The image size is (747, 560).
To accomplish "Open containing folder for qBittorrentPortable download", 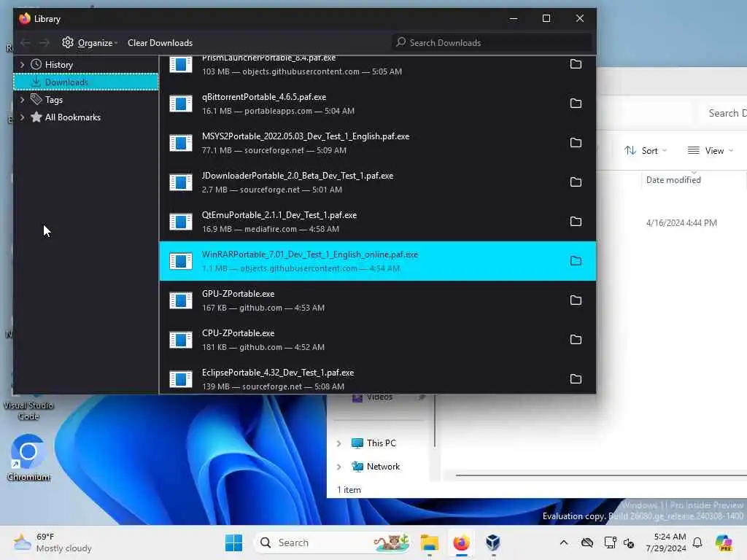I will (576, 104).
